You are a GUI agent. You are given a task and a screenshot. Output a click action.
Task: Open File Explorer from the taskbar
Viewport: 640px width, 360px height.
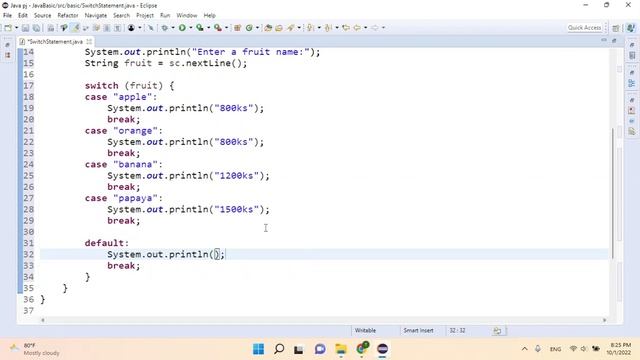coord(340,349)
